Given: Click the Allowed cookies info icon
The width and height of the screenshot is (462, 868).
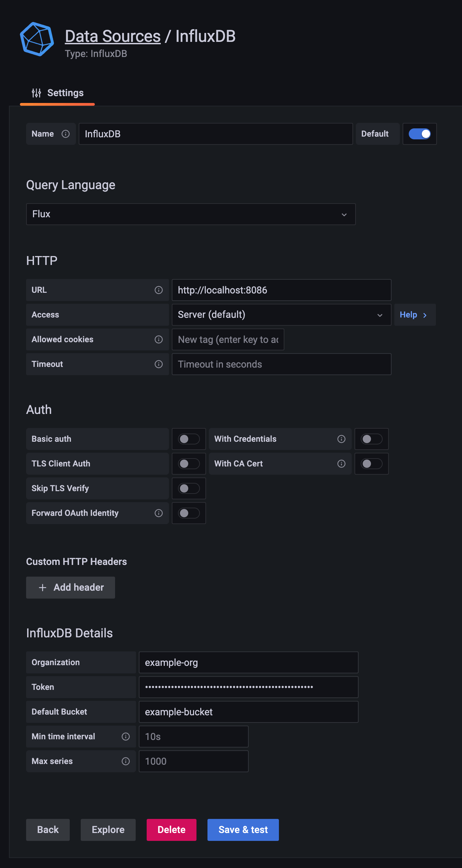Looking at the screenshot, I should coord(159,339).
